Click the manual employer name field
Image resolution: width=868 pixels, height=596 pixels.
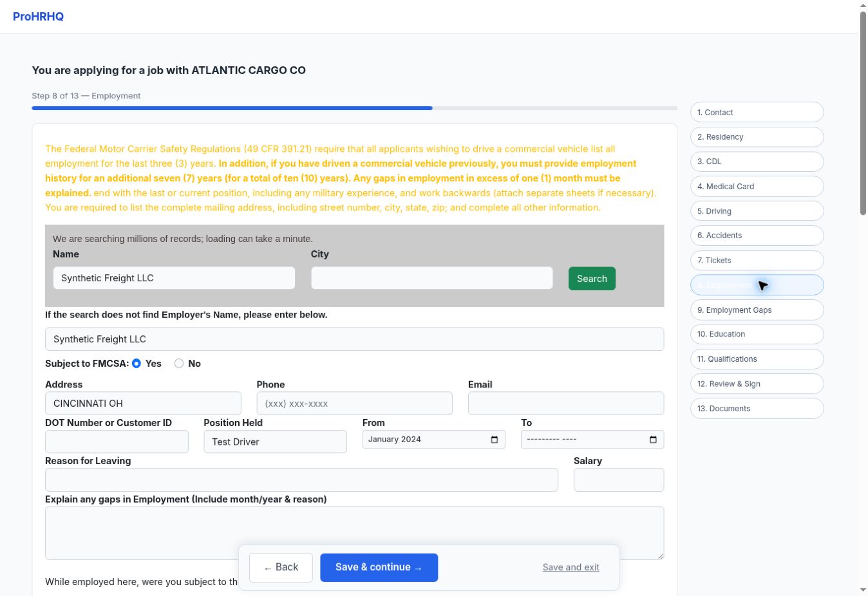point(354,339)
